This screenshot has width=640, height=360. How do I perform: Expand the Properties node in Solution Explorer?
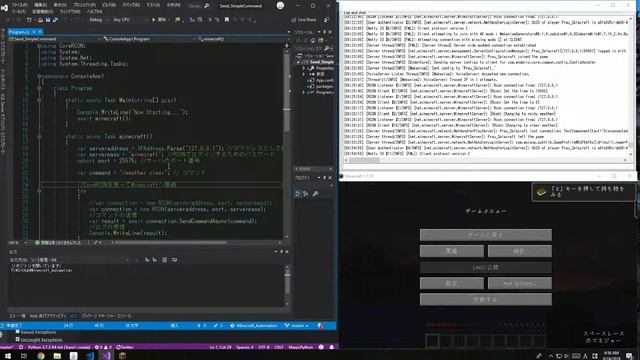(x=304, y=68)
